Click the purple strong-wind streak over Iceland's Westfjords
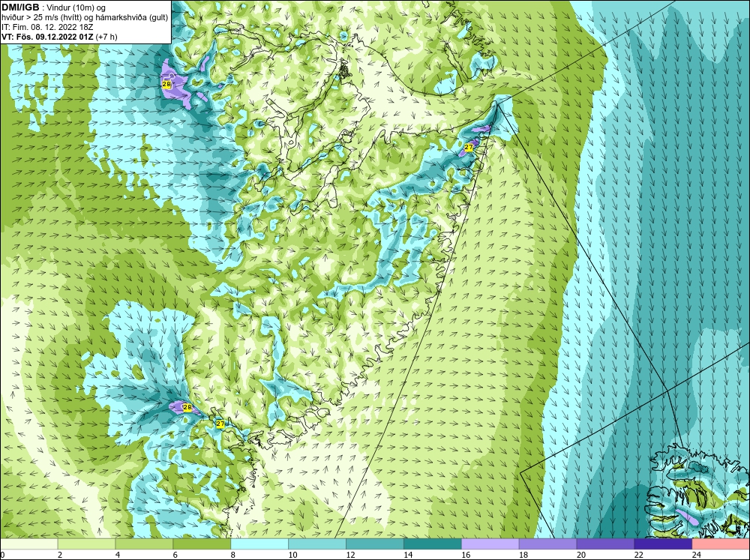 688,517
